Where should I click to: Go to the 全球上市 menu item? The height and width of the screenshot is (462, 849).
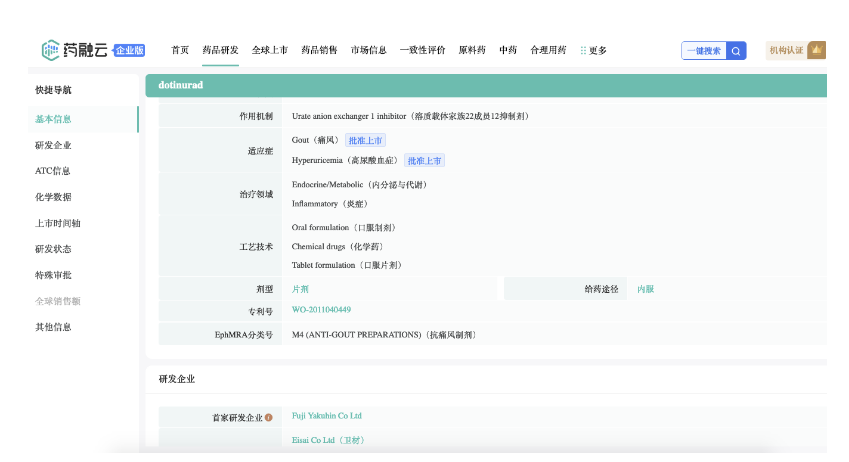[270, 50]
